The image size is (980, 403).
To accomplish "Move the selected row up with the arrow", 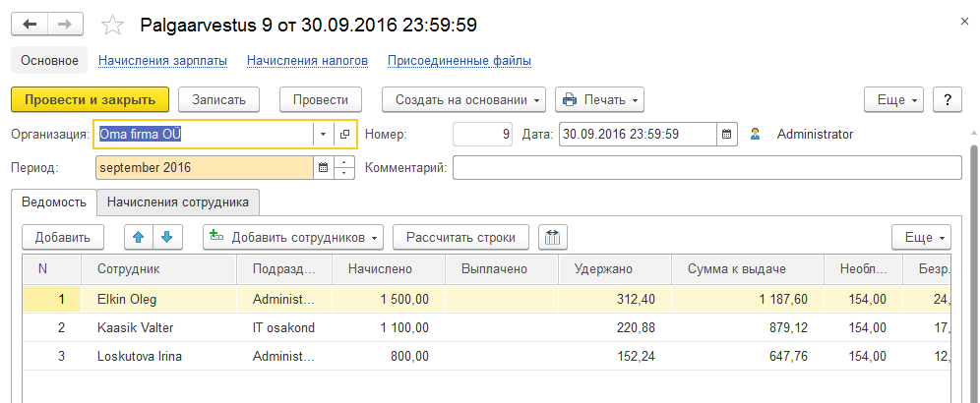I will point(140,237).
